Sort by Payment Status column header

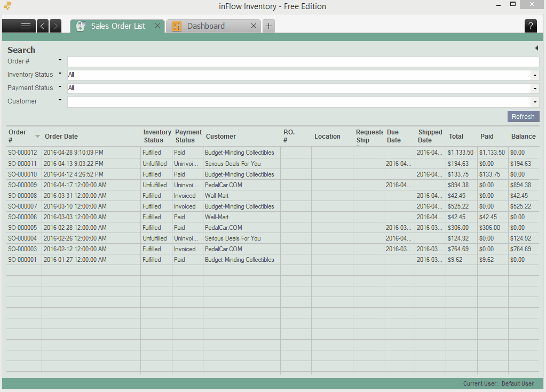[x=188, y=136]
